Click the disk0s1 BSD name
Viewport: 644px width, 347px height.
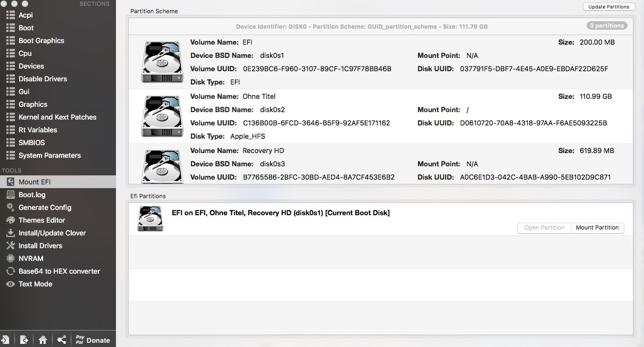click(x=272, y=55)
